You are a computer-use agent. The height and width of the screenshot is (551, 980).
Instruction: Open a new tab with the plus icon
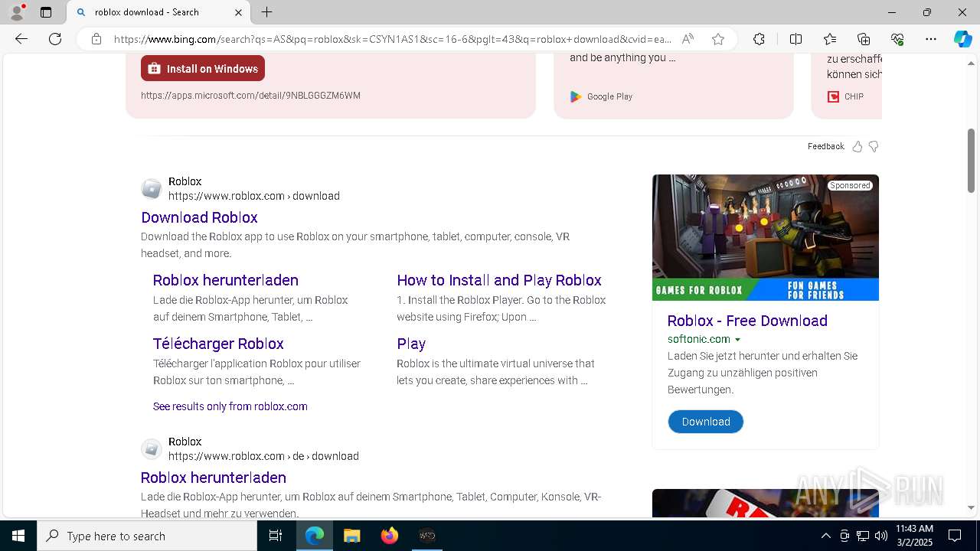[x=266, y=12]
